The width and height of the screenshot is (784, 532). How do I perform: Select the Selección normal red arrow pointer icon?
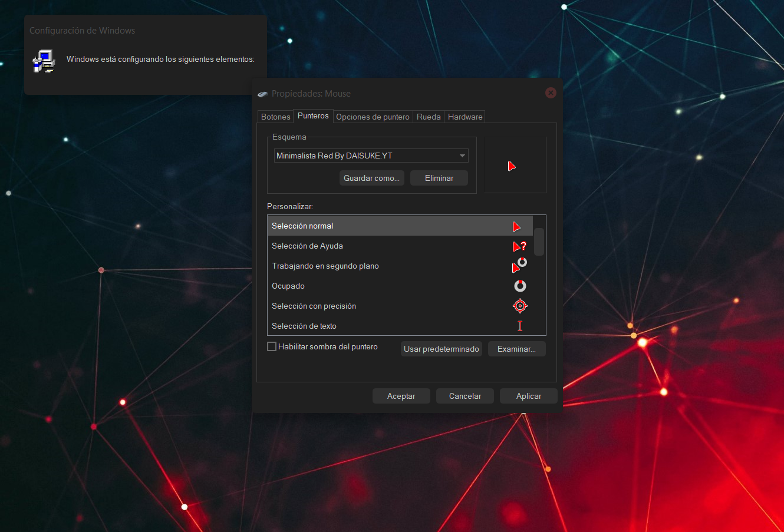click(x=516, y=226)
